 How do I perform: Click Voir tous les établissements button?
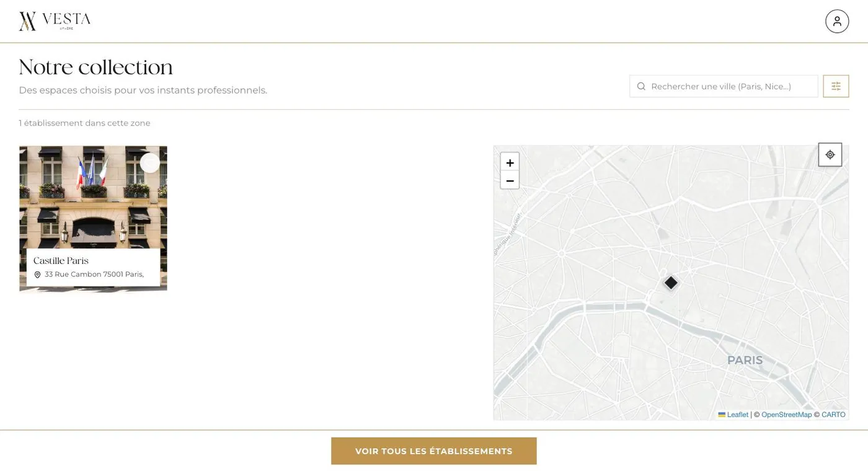(x=433, y=451)
